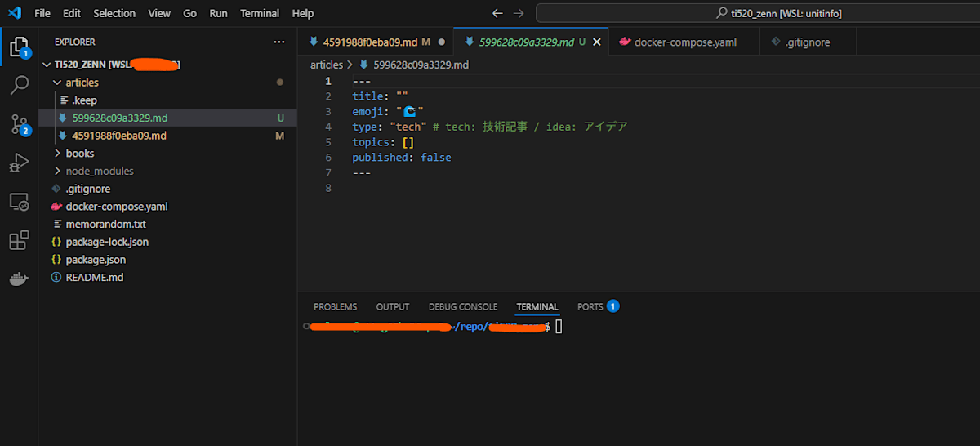Open the Selection menu
The height and width of the screenshot is (446, 980).
(114, 13)
